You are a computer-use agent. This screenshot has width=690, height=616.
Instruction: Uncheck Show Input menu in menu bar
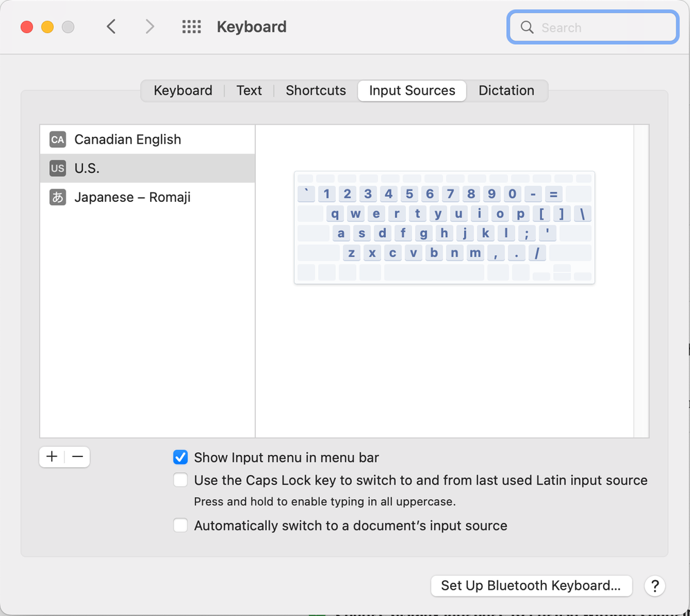point(180,458)
